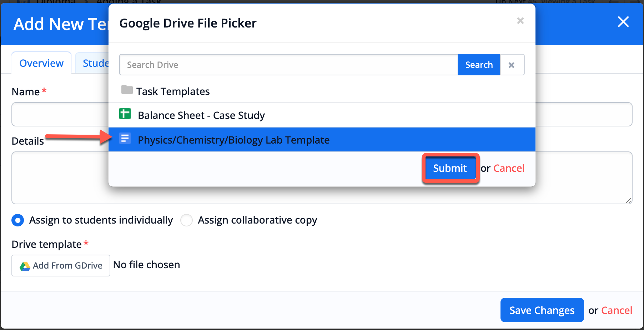The image size is (644, 330).
Task: Submit the selected Drive file
Action: click(450, 168)
